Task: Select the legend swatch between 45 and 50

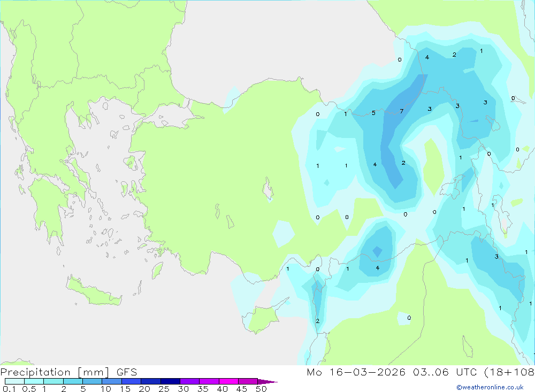Action: 248,381
